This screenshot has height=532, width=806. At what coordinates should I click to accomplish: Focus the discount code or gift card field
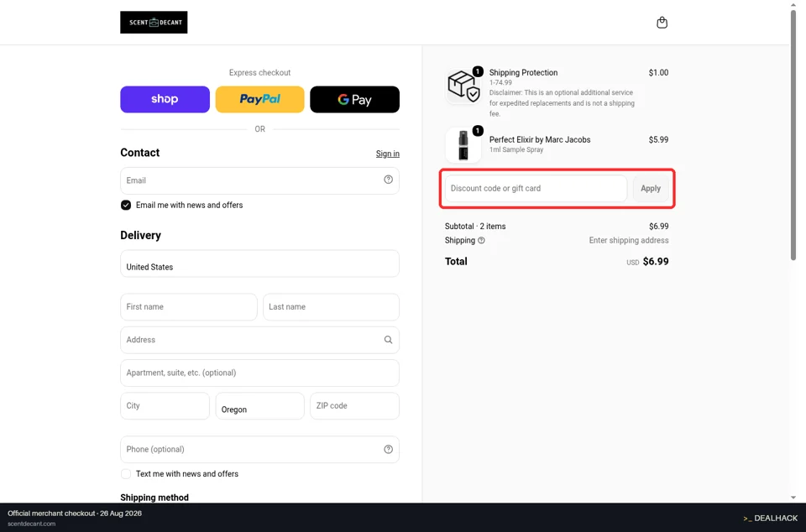[x=536, y=189]
